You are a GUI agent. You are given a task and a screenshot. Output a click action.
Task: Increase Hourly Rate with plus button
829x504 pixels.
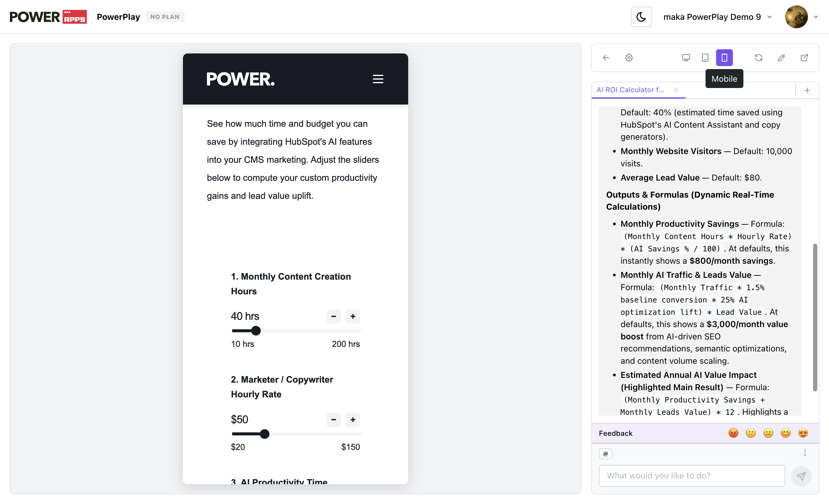pos(353,420)
